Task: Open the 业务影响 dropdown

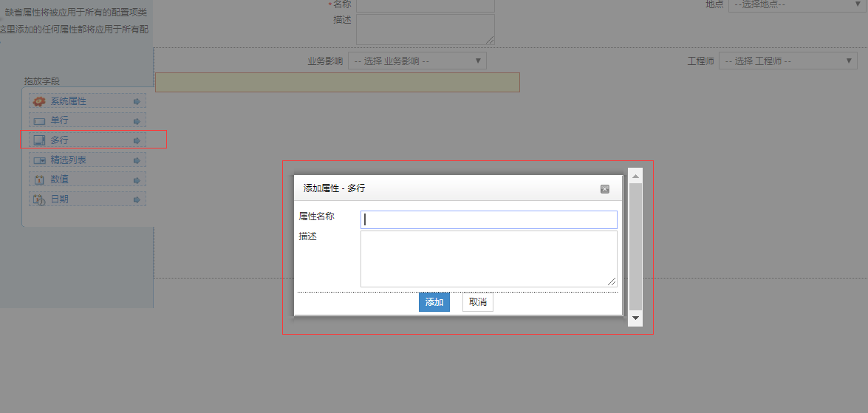Action: (417, 61)
